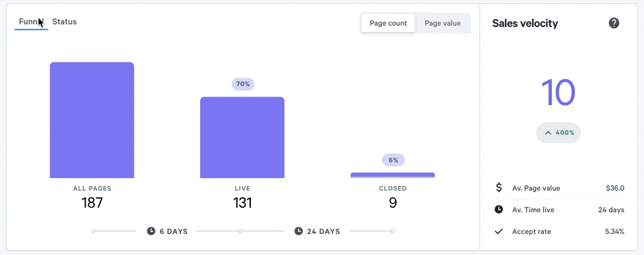Click the timeline dot under All Pages
The width and height of the screenshot is (644, 255).
tap(93, 231)
